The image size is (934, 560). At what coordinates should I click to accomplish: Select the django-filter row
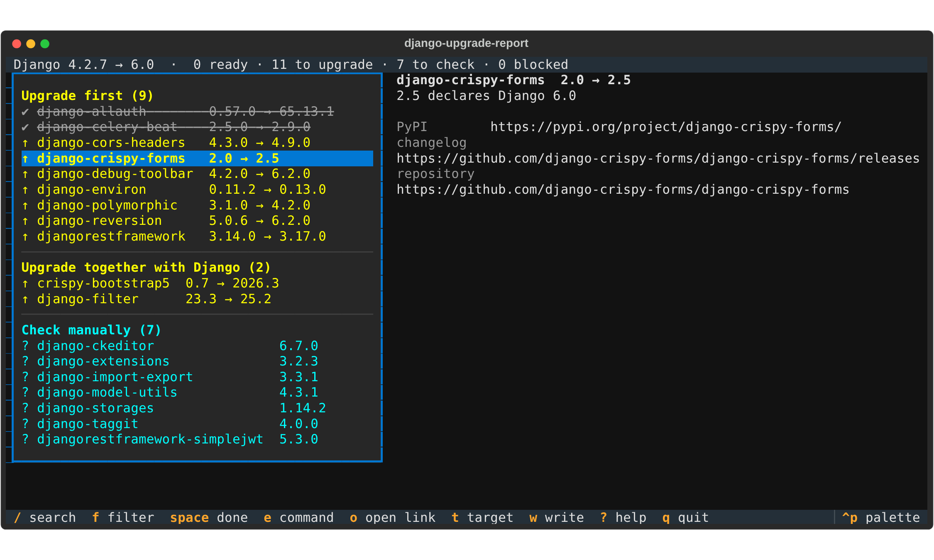197,299
